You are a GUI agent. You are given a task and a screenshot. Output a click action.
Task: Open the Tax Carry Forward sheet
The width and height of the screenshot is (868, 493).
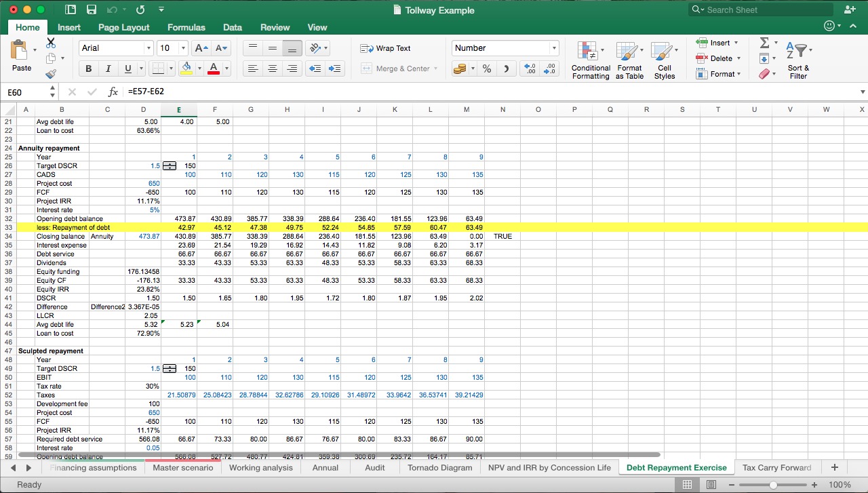pyautogui.click(x=777, y=467)
